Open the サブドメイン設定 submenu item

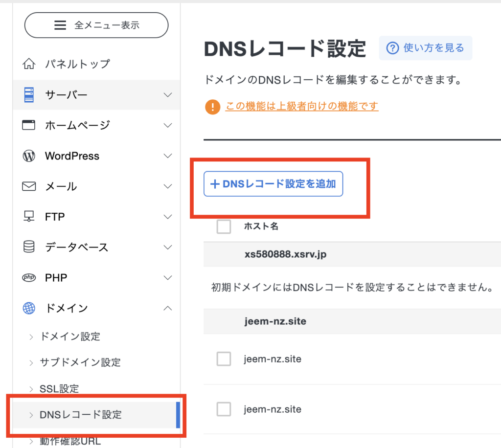80,362
